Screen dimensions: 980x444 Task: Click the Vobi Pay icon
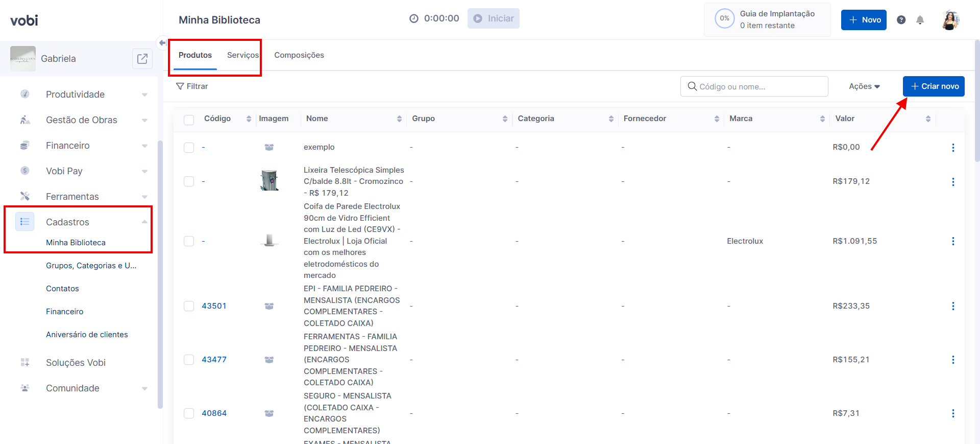pyautogui.click(x=24, y=171)
